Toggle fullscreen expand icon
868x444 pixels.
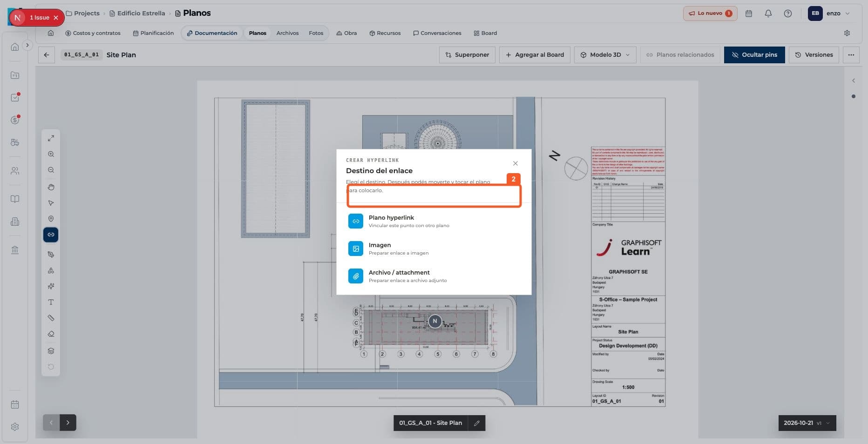[51, 138]
